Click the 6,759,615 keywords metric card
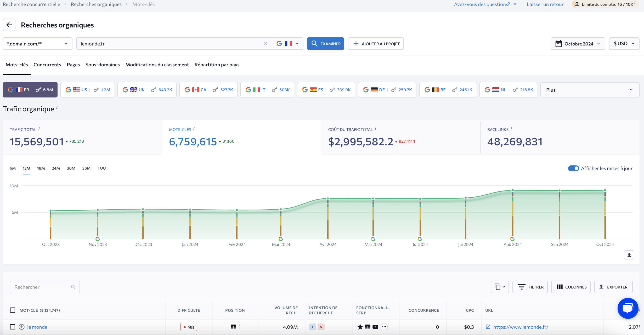This screenshot has height=335, width=644. click(x=241, y=137)
